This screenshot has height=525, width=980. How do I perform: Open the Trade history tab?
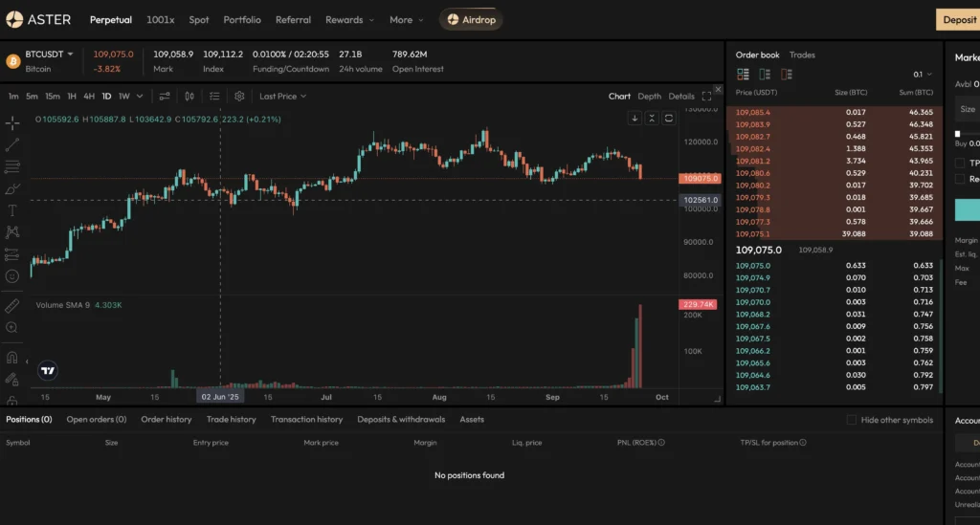pos(232,420)
